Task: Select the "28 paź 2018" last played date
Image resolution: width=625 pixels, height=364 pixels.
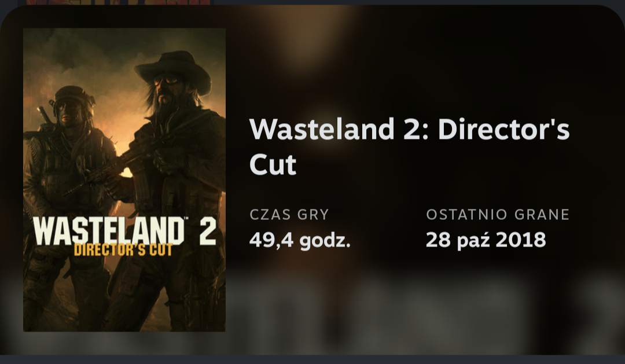Action: (486, 240)
